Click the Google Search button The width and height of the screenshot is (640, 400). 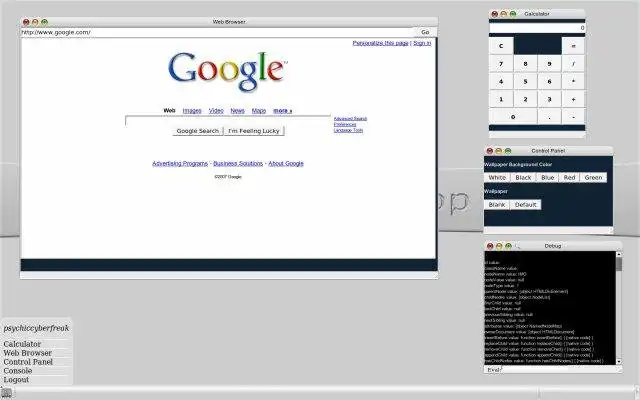click(198, 131)
